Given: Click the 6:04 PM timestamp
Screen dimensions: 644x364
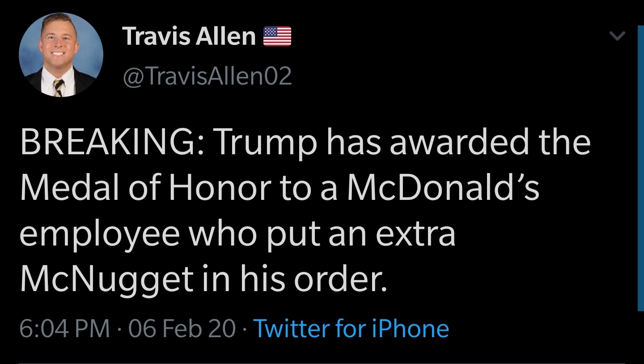Looking at the screenshot, I should (x=65, y=329).
